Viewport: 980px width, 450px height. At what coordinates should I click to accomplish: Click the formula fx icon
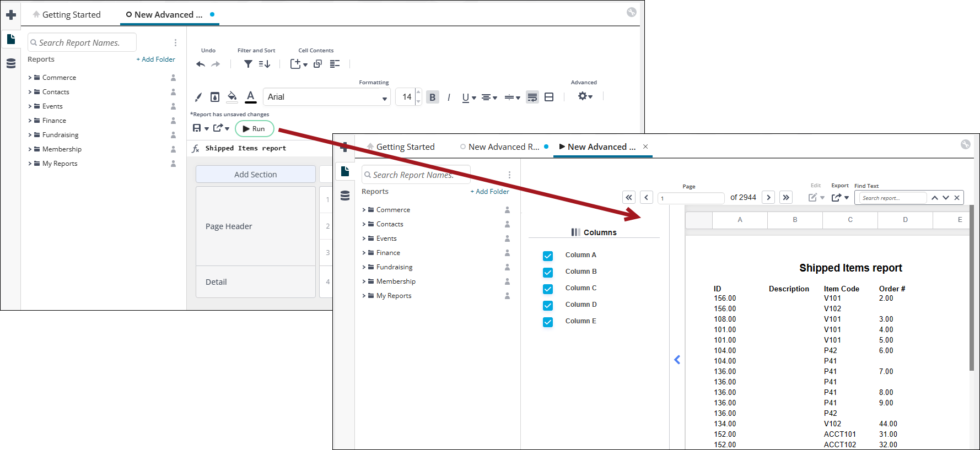coord(195,148)
